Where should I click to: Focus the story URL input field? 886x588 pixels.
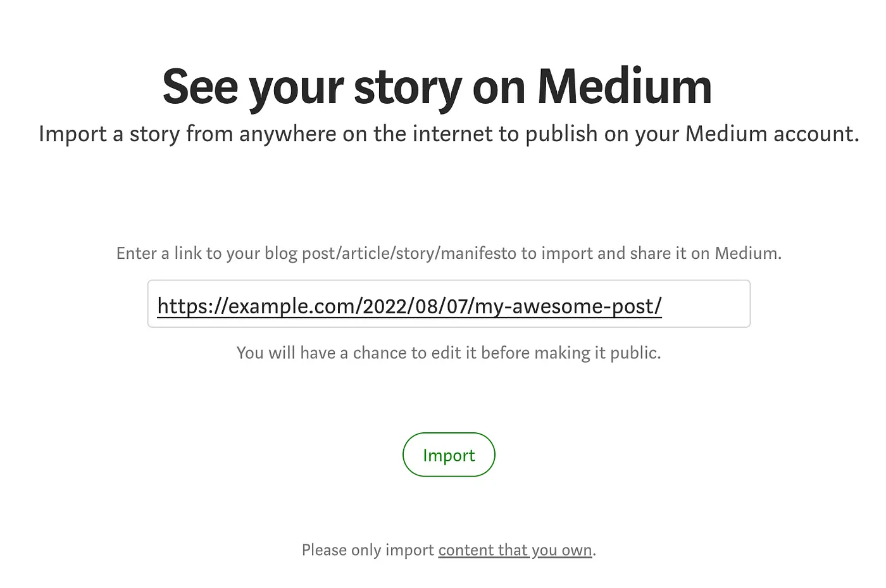(x=449, y=304)
